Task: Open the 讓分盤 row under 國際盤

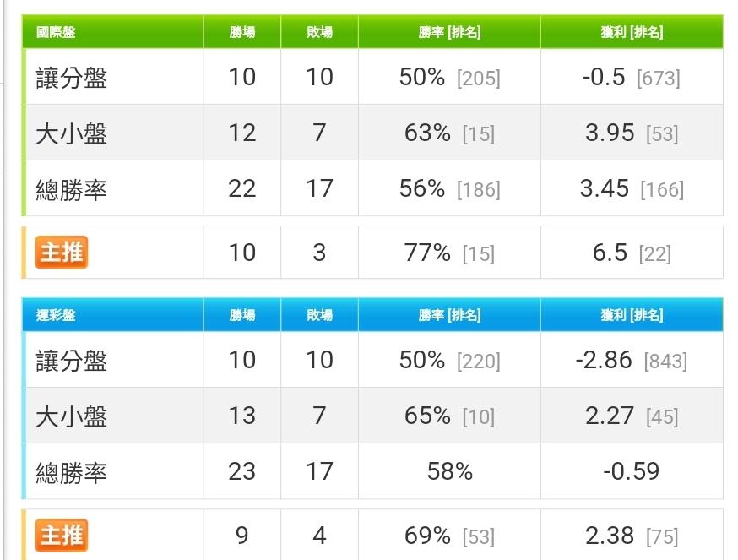Action: 372,77
